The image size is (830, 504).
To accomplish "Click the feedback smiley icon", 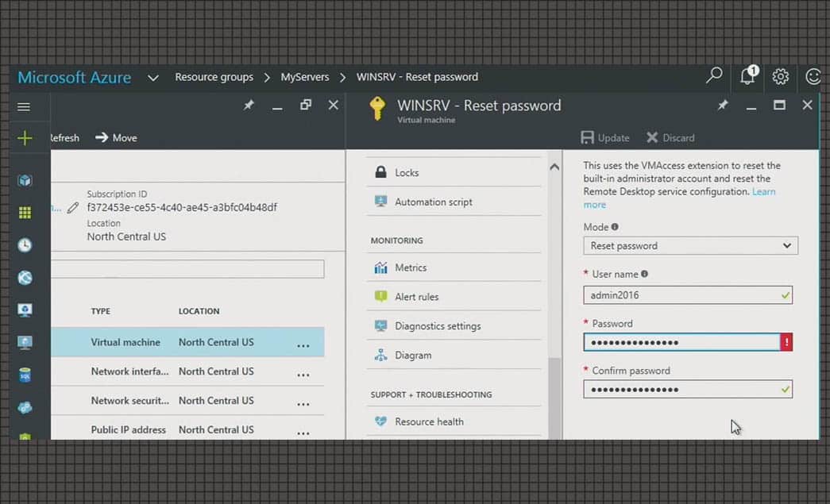I will point(813,77).
